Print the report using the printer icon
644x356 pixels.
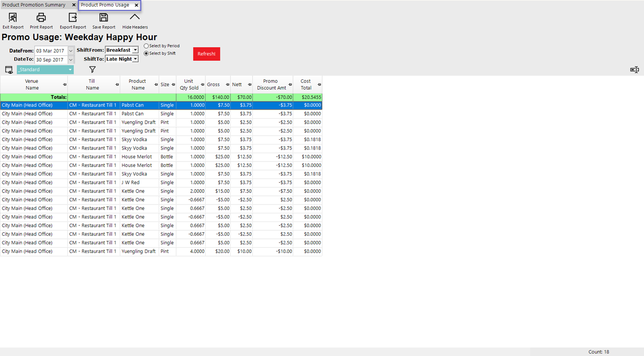41,18
